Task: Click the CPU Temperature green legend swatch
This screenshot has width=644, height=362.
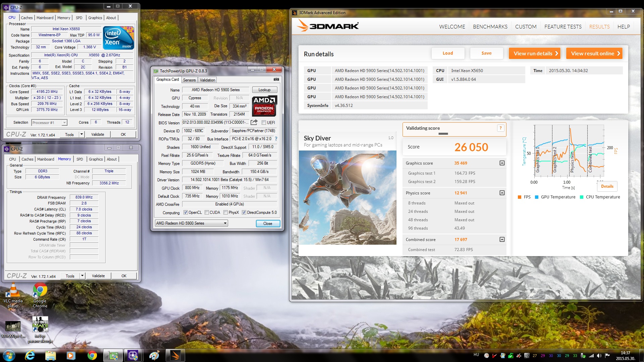Action: 582,197
